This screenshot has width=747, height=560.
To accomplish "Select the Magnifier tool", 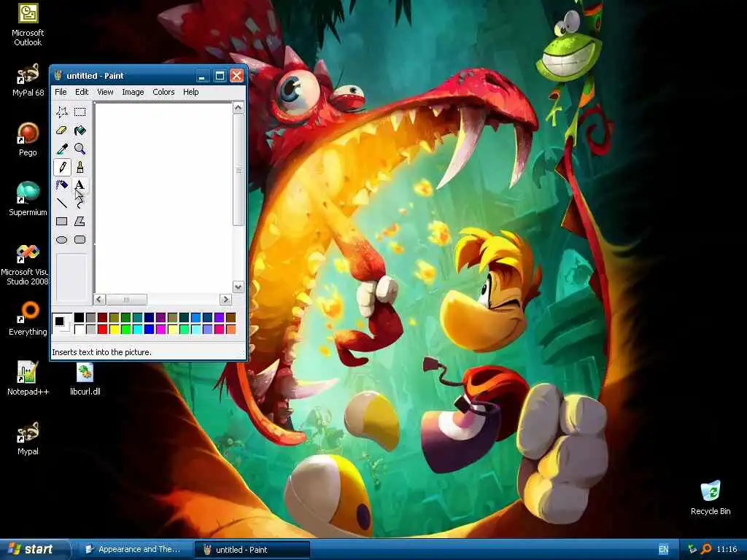I will click(80, 149).
